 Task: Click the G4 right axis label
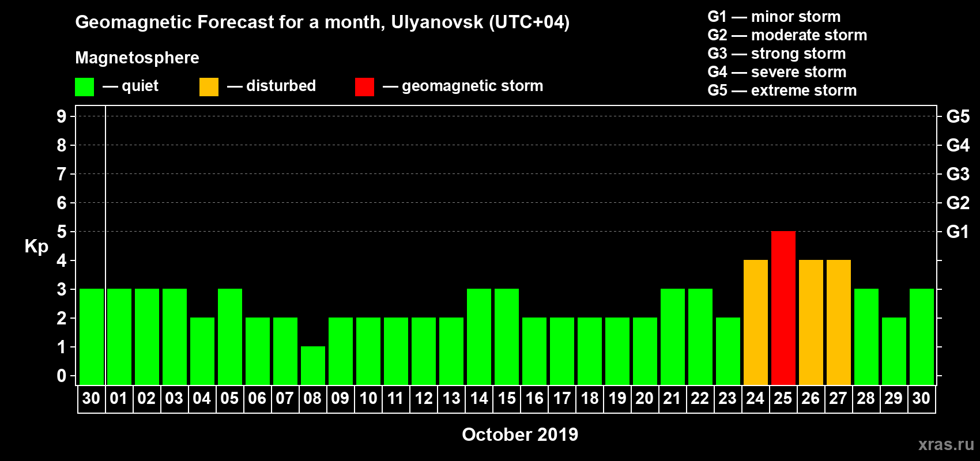pyautogui.click(x=958, y=145)
